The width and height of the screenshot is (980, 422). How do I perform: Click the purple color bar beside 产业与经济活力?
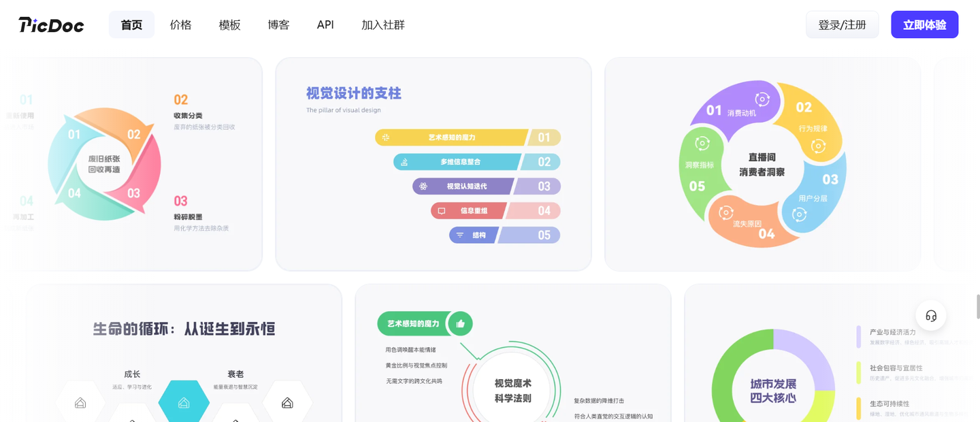[859, 336]
